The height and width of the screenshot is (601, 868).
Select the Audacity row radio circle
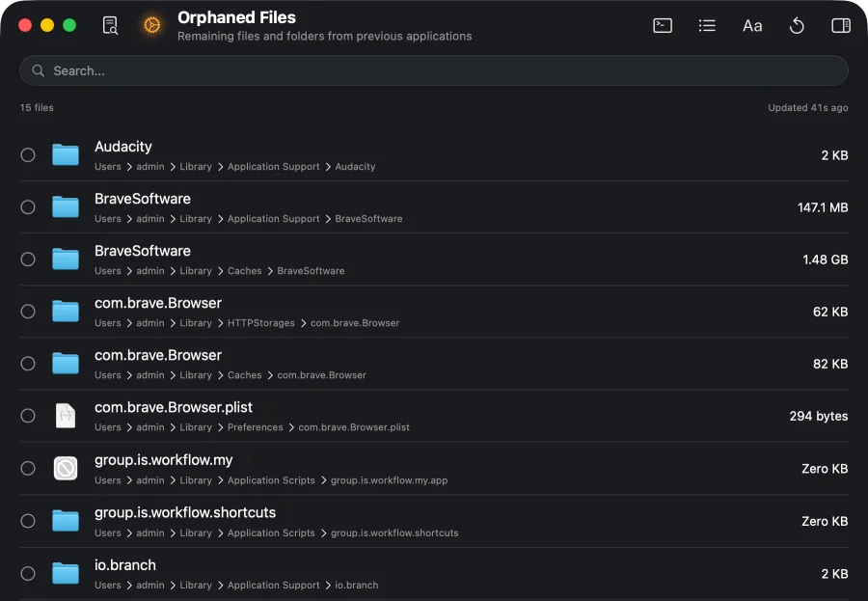(x=28, y=155)
